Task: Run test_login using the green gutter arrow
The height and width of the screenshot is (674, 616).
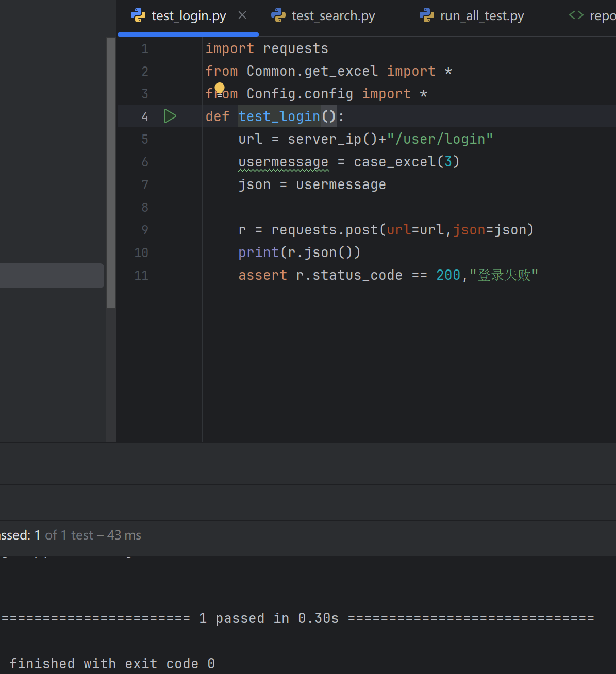Action: point(170,116)
